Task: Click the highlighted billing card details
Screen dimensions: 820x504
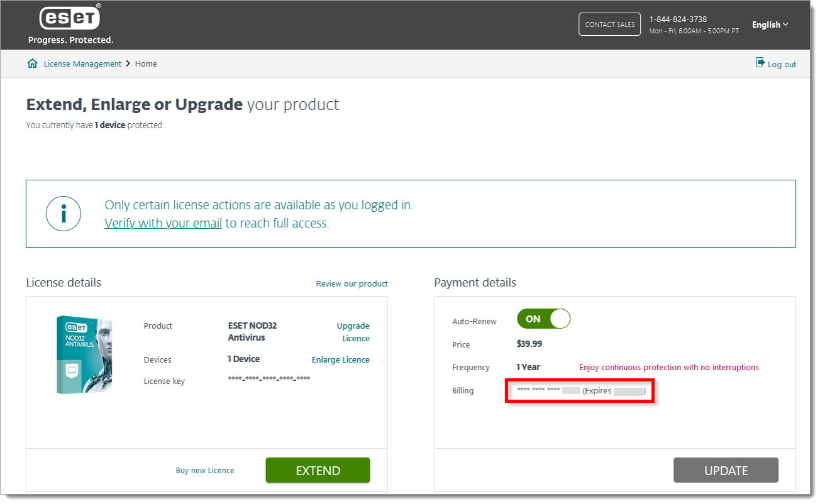Action: coord(579,390)
